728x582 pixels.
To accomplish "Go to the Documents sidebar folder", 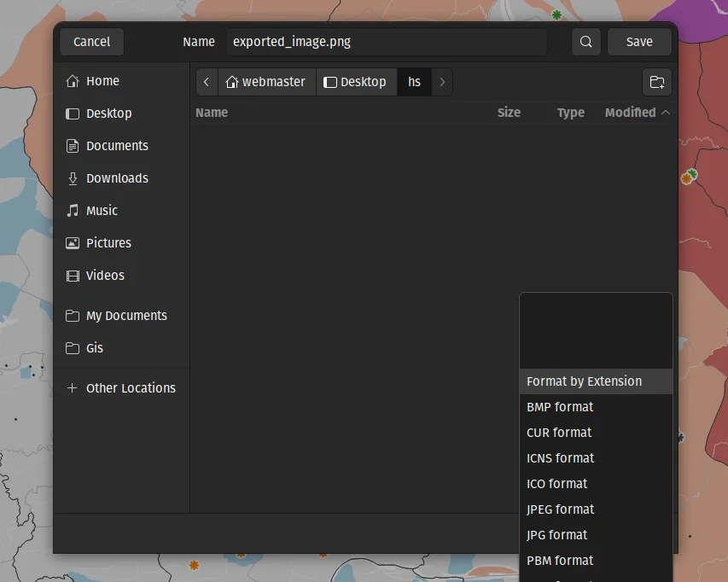I will (117, 146).
